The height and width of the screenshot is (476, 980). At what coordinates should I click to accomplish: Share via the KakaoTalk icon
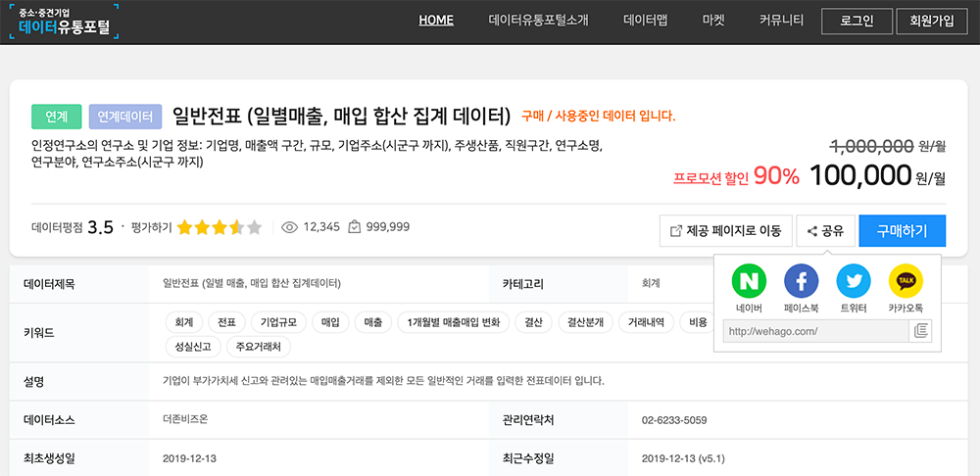click(906, 282)
